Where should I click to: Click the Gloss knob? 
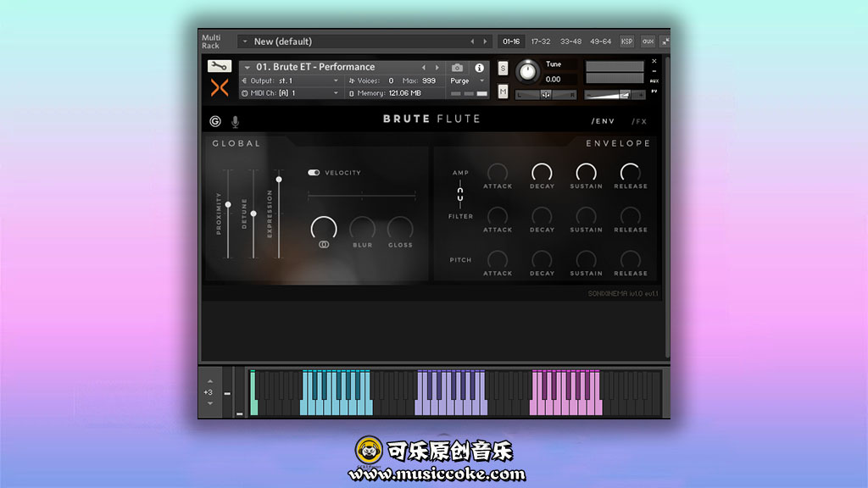[x=400, y=229]
